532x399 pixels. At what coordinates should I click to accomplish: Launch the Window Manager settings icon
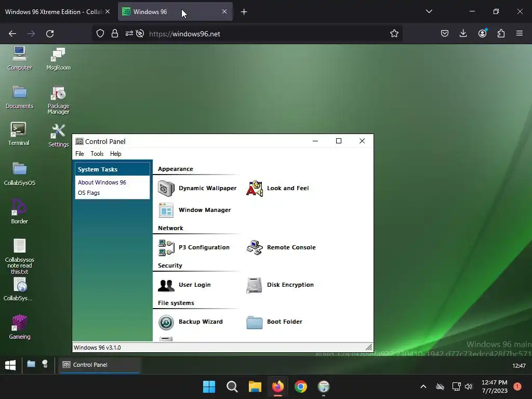tap(166, 210)
